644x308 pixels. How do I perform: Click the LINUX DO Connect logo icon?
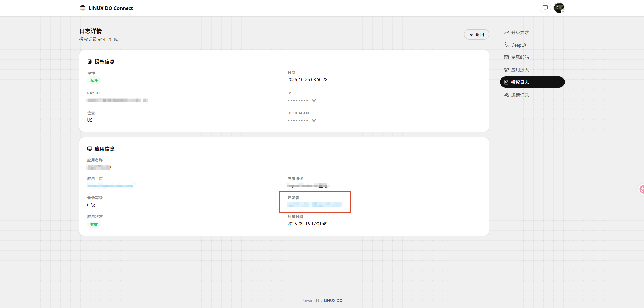pyautogui.click(x=83, y=8)
